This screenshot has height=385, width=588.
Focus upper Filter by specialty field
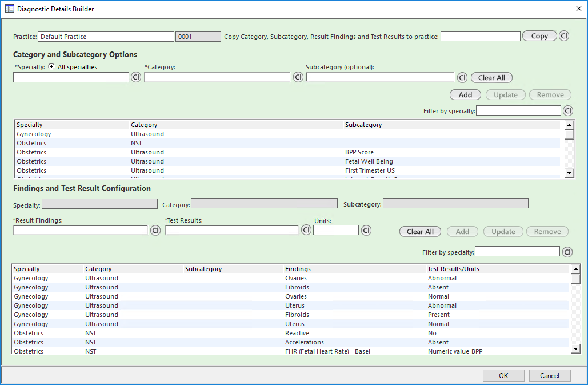[518, 110]
